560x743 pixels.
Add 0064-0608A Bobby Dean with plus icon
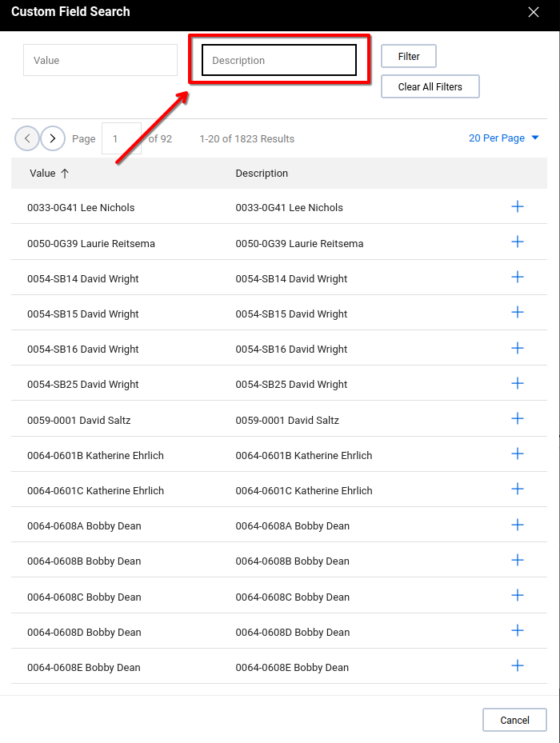[x=518, y=525]
